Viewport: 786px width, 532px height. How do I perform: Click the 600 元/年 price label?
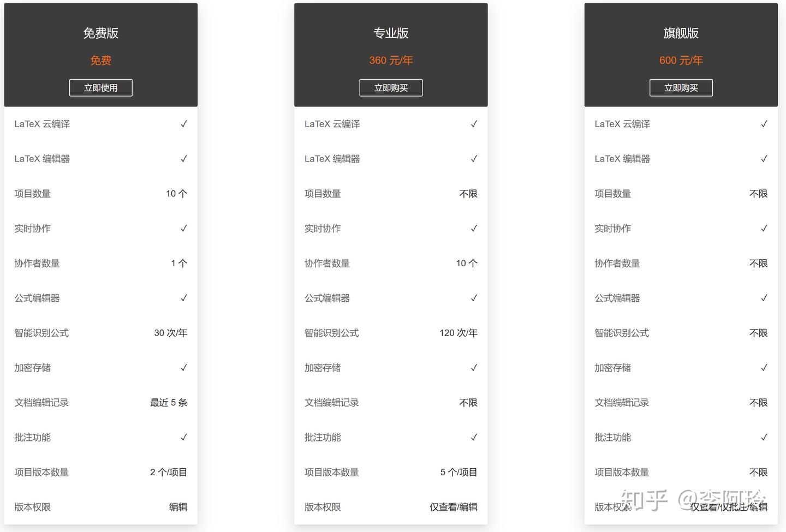tap(681, 60)
